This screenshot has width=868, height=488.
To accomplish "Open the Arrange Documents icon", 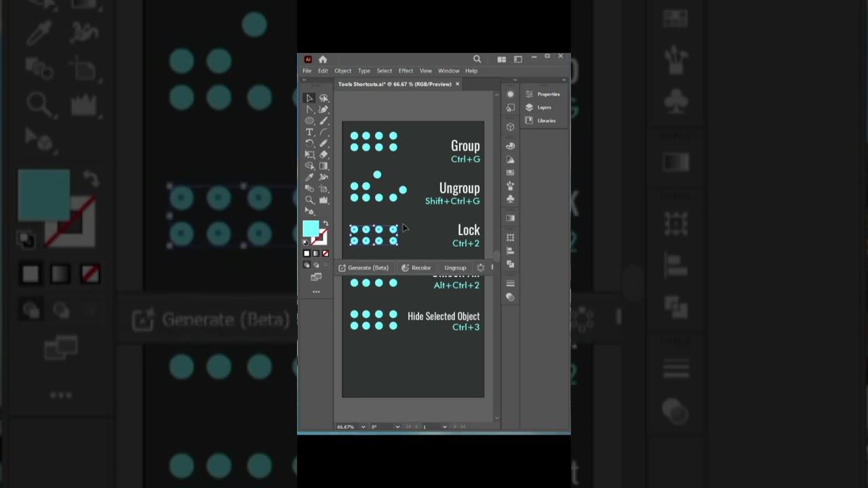I will coord(501,60).
